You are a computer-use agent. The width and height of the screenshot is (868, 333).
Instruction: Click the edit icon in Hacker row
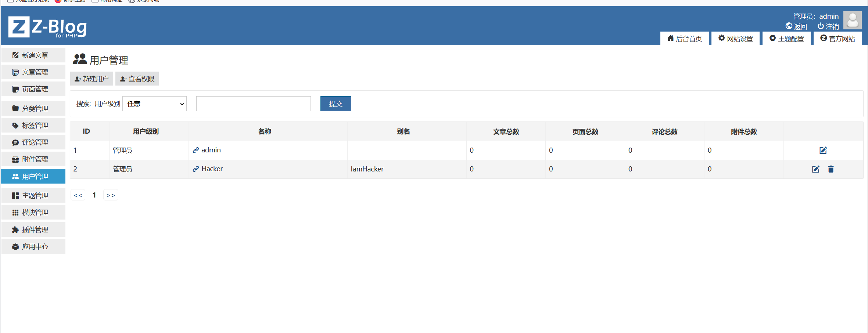click(x=816, y=169)
